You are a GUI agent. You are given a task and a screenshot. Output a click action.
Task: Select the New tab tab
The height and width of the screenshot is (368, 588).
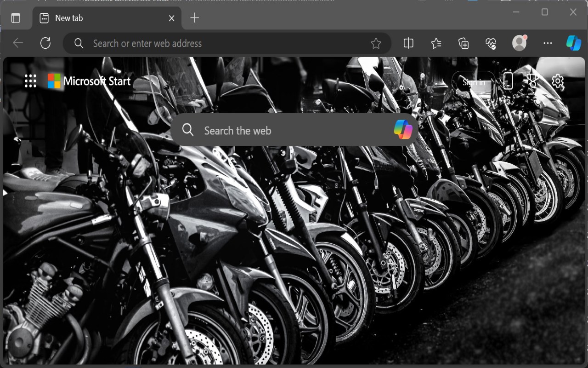(x=107, y=18)
